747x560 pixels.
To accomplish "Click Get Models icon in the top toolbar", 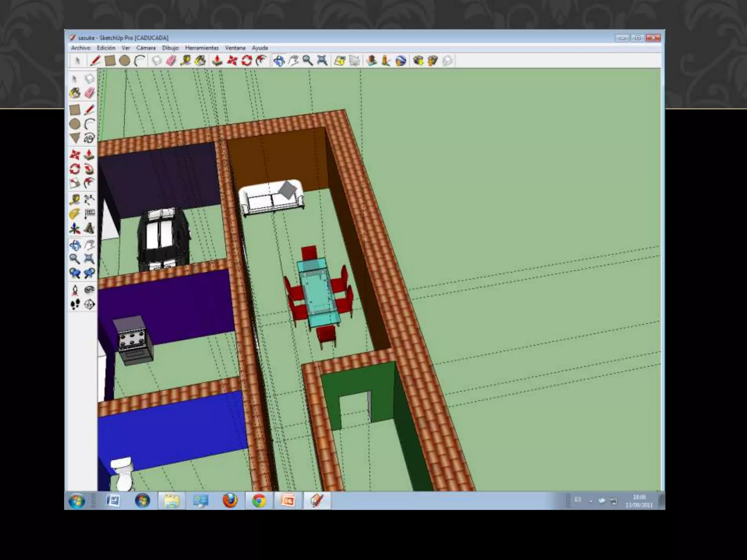I will pos(418,61).
